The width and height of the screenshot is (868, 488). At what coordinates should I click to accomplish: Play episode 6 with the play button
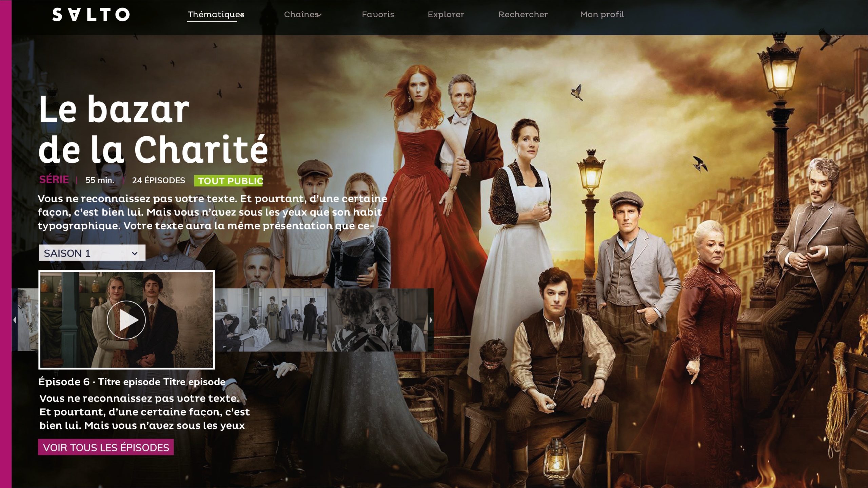coord(126,320)
